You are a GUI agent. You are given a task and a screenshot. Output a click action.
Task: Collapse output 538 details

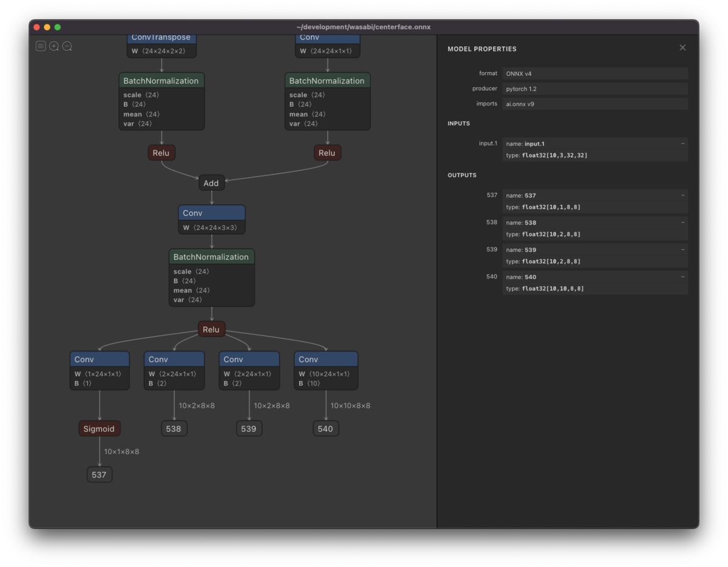pos(682,223)
